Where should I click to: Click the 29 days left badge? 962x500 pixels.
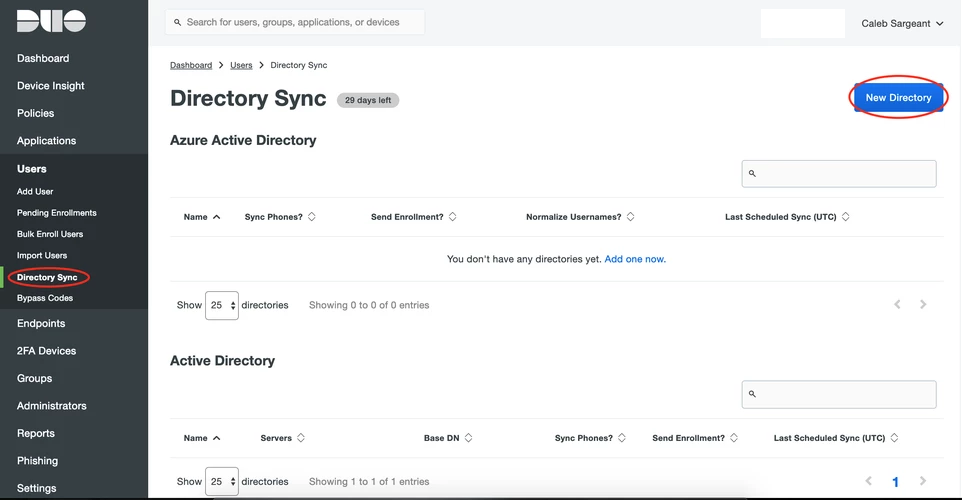tap(368, 100)
